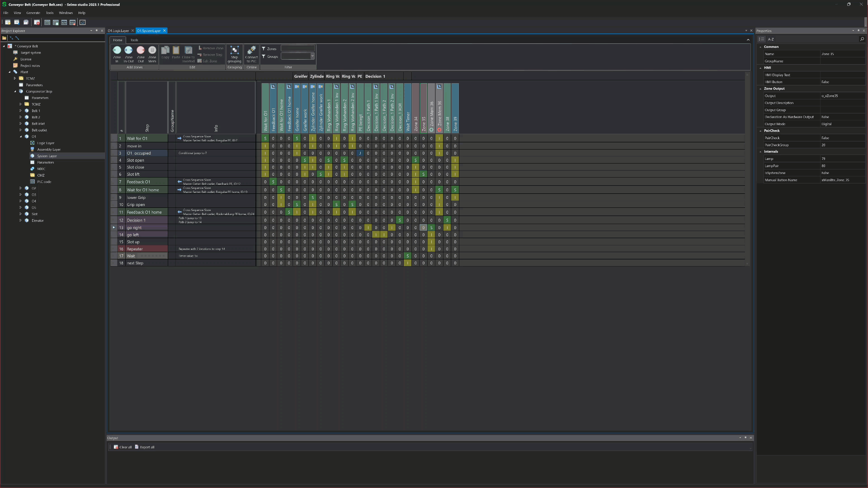The image size is (868, 488).
Task: Click Edit Zone in ribbon
Action: tap(208, 61)
